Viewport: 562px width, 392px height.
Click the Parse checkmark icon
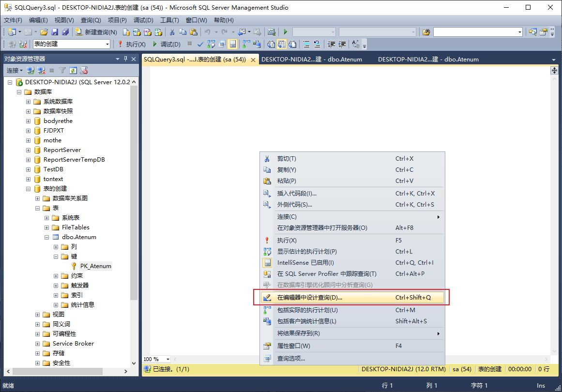click(200, 44)
